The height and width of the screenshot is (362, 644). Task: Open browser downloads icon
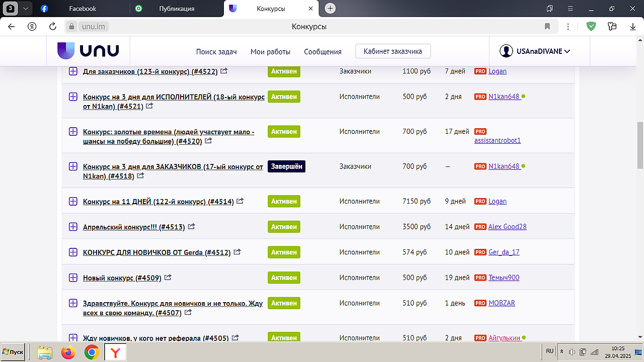point(633,27)
